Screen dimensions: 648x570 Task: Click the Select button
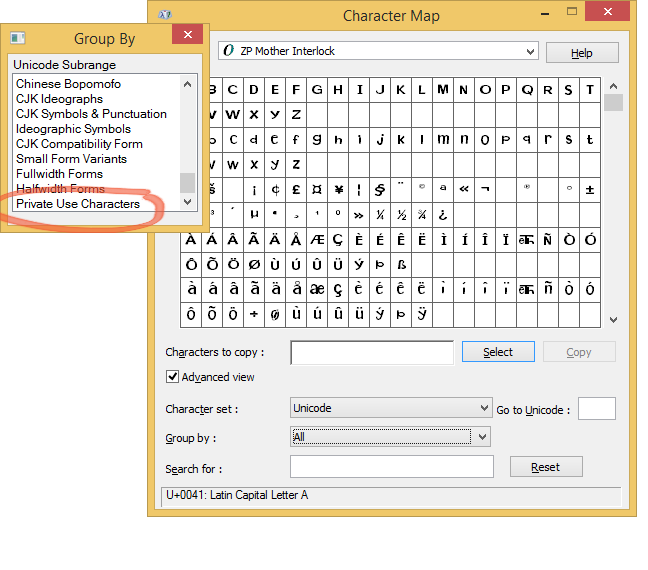498,352
